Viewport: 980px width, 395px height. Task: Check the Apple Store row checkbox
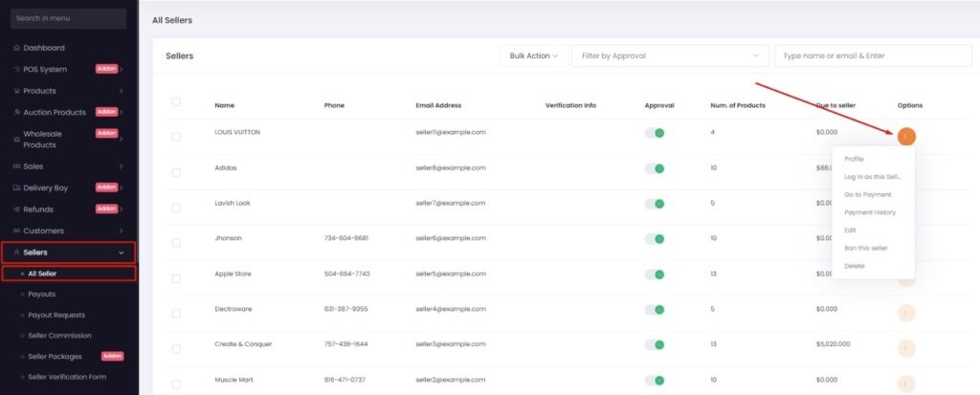coord(176,278)
